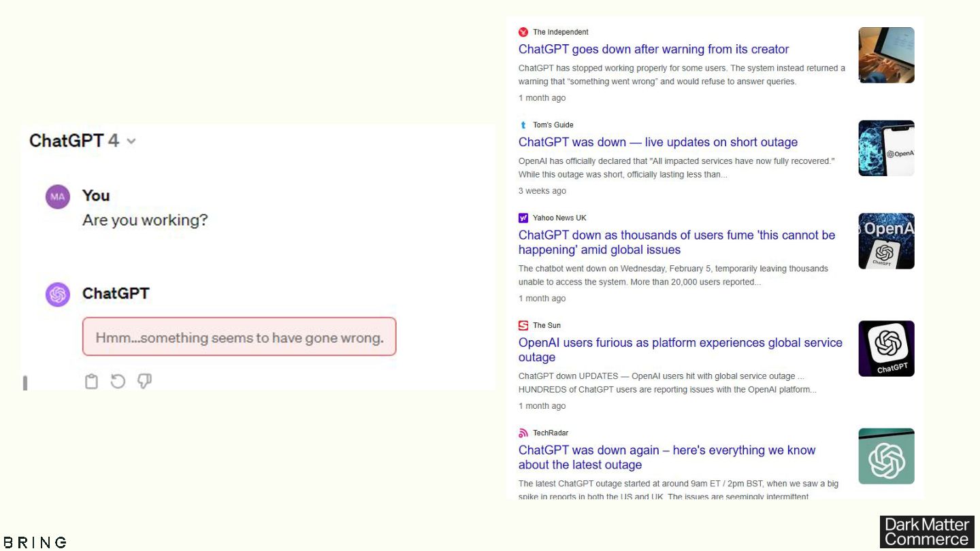The height and width of the screenshot is (551, 980).
Task: Click the 'You' sender label
Action: point(96,196)
